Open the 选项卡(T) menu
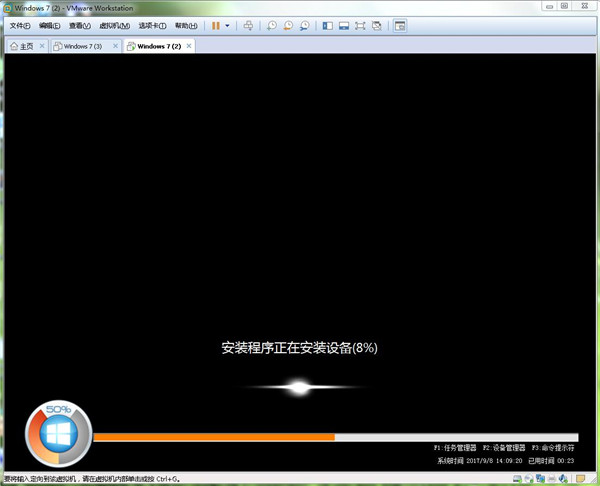The width and height of the screenshot is (600, 486). (152, 26)
